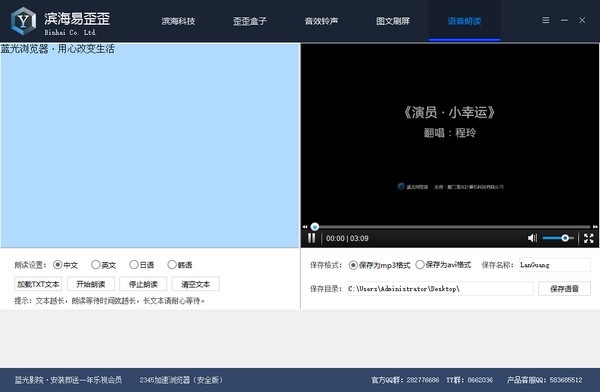Minimize the application window

coord(564,20)
